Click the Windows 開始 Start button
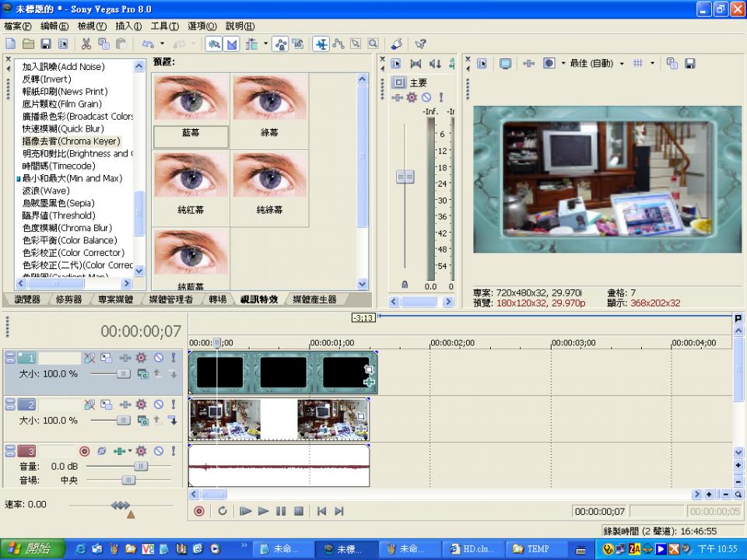 [x=29, y=549]
